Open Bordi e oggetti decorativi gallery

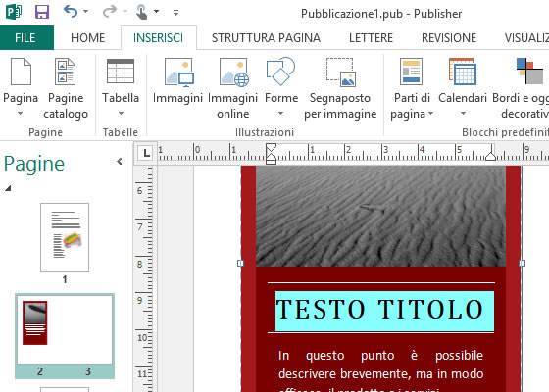click(x=521, y=89)
